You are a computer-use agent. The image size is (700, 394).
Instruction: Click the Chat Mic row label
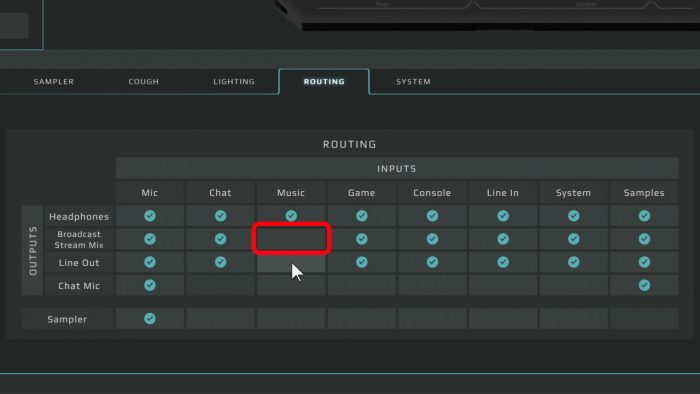[x=79, y=286]
